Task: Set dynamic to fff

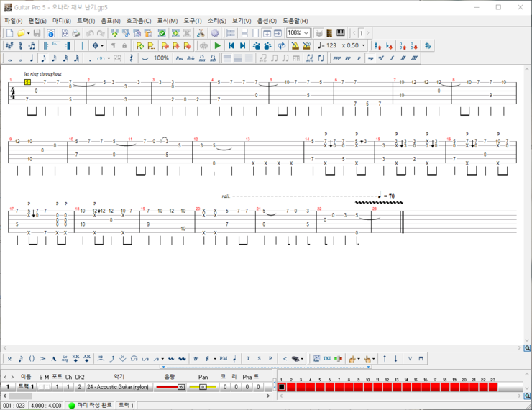Action: [414, 58]
